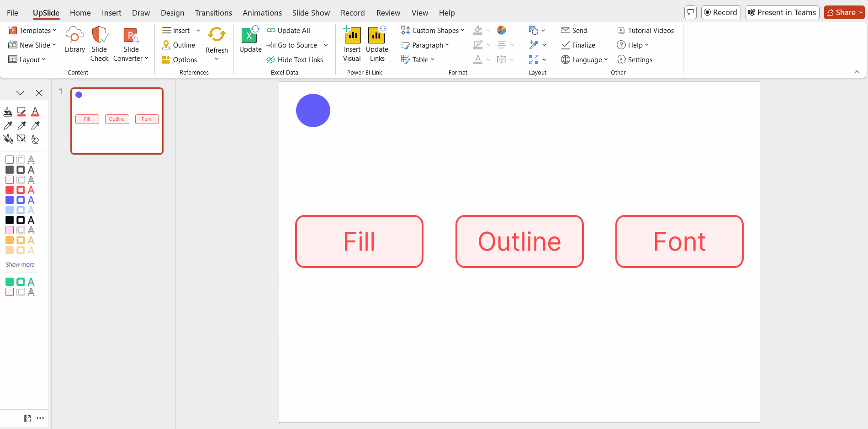868x429 pixels.
Task: Collapse the ribbon with the chevron
Action: pyautogui.click(x=857, y=72)
